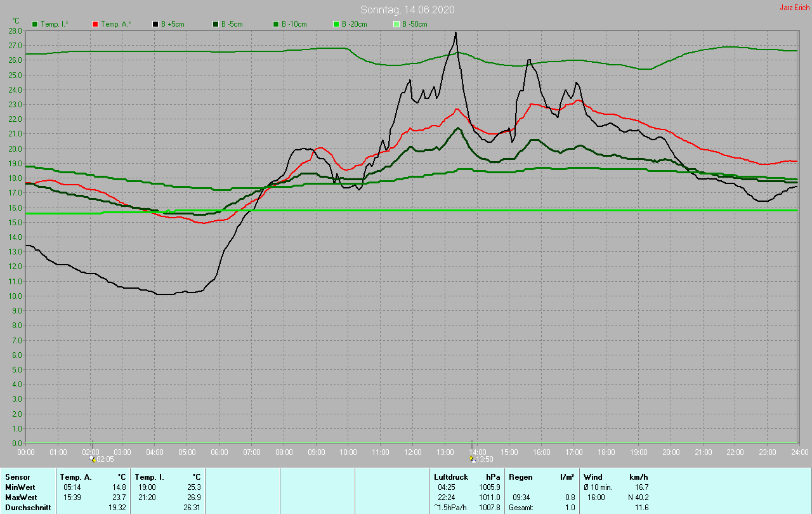812x514 pixels.
Task: Select the Luftdruck column header
Action: pos(451,477)
